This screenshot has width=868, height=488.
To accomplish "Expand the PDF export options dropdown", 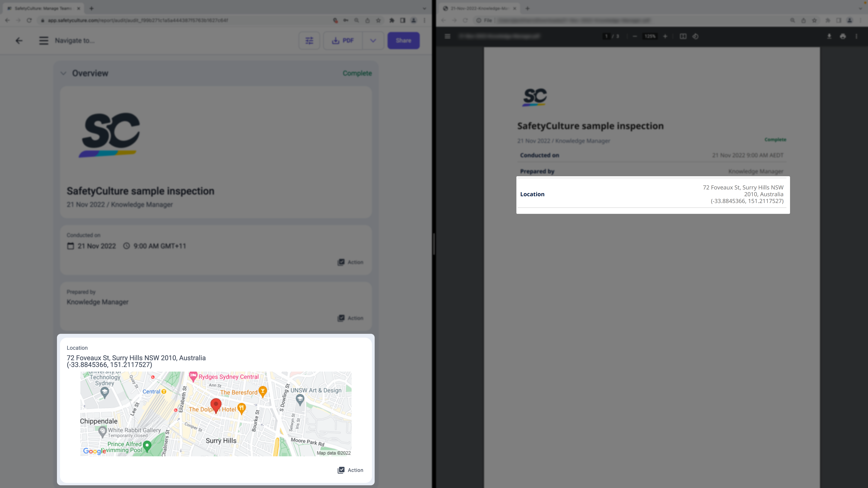I will click(373, 41).
